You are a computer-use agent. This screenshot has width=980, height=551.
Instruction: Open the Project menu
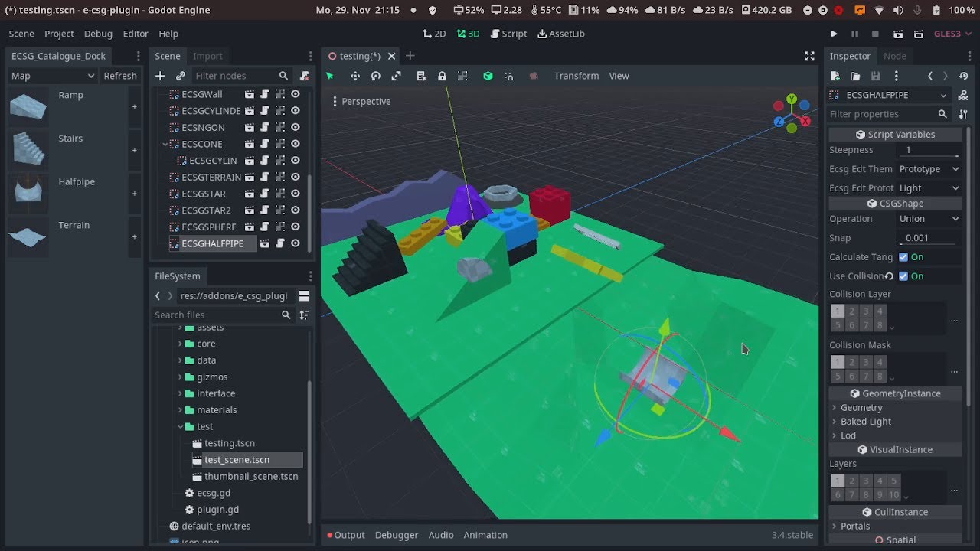coord(59,34)
